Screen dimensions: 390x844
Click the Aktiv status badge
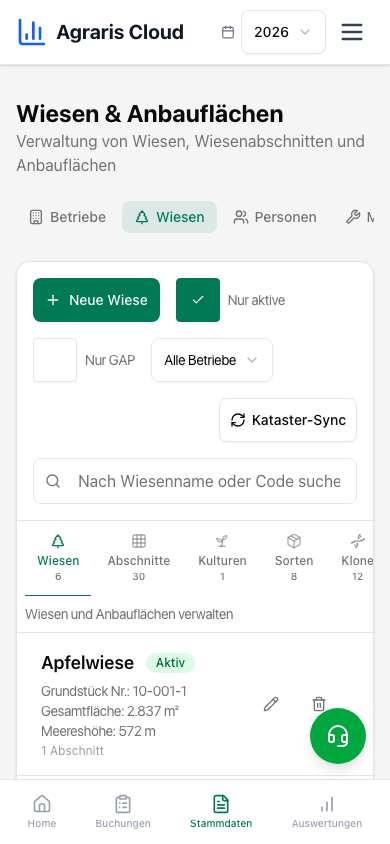pyautogui.click(x=171, y=663)
